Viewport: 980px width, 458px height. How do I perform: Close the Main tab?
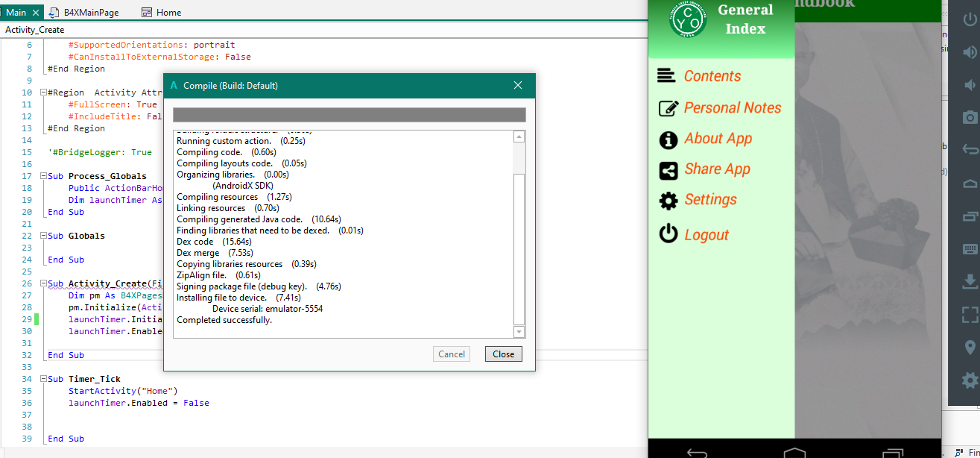point(37,12)
